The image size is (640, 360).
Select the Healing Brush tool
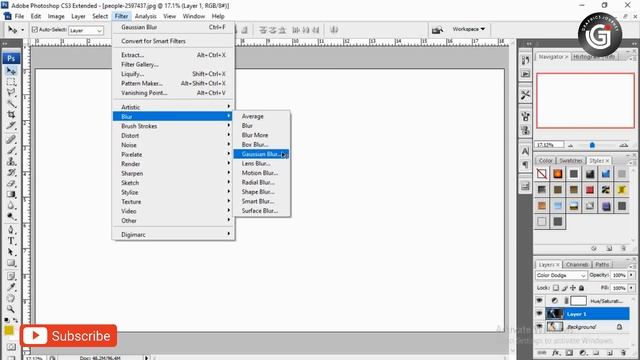tap(11, 140)
